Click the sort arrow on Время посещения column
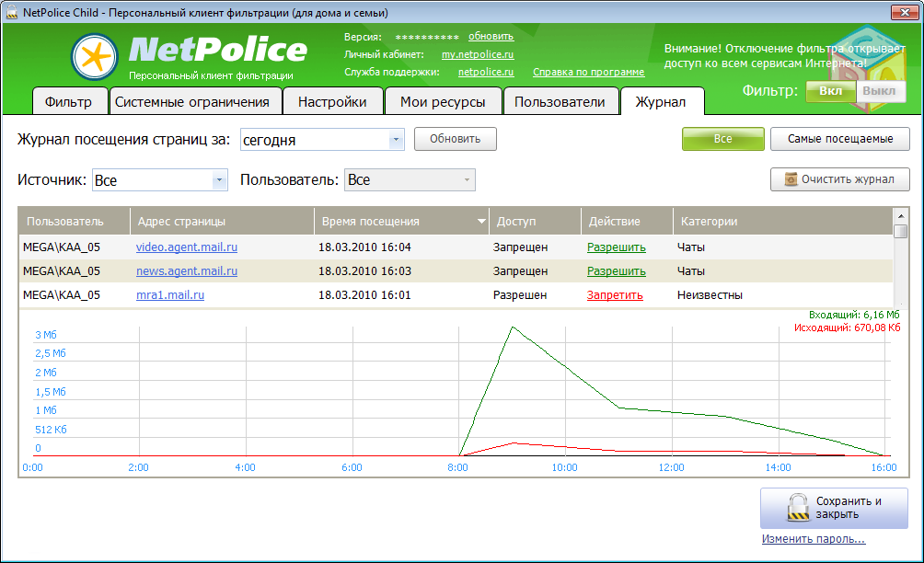This screenshot has width=924, height=563. click(x=481, y=222)
